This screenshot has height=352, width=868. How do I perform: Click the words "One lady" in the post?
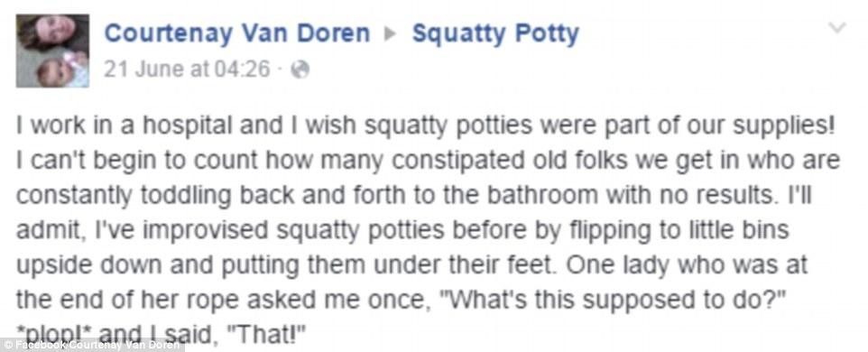pyautogui.click(x=614, y=264)
